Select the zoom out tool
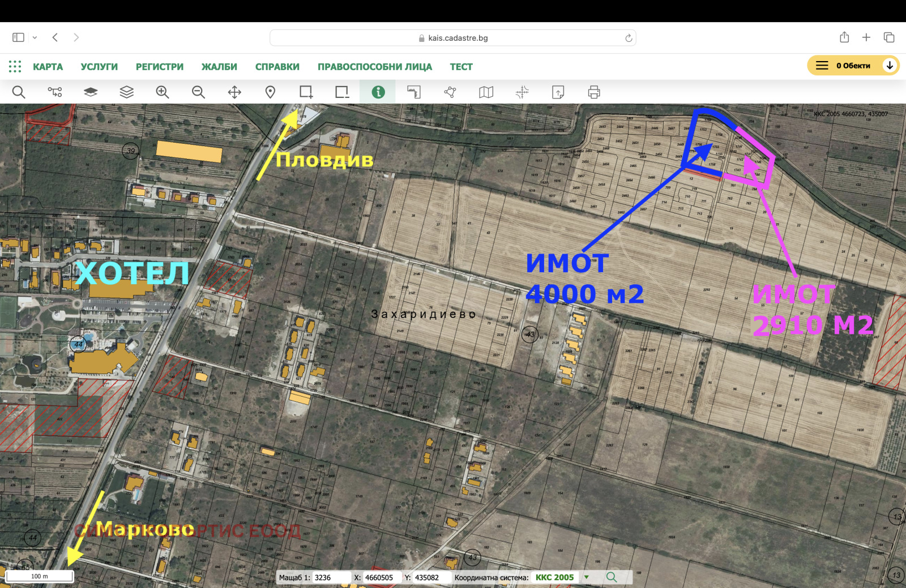The image size is (906, 588). [198, 92]
